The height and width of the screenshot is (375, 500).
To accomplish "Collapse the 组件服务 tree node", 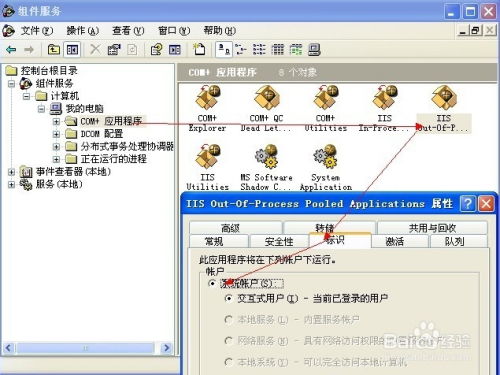I will pyautogui.click(x=11, y=84).
